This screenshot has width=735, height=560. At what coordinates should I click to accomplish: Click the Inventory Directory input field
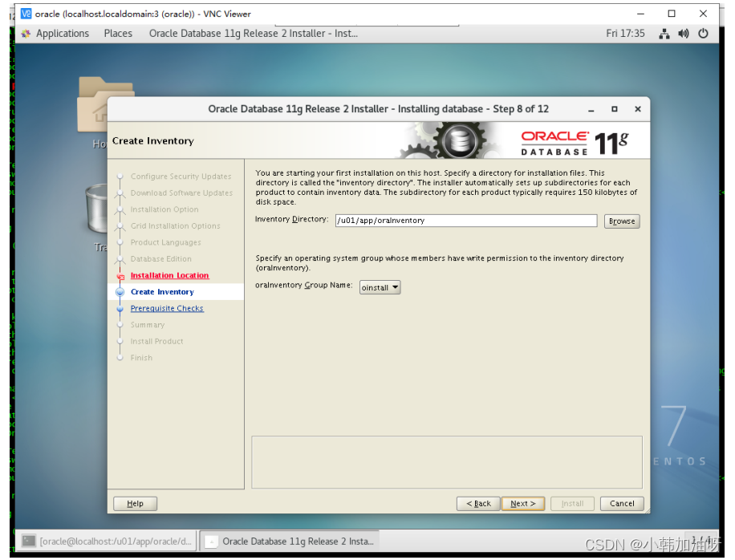(x=466, y=221)
